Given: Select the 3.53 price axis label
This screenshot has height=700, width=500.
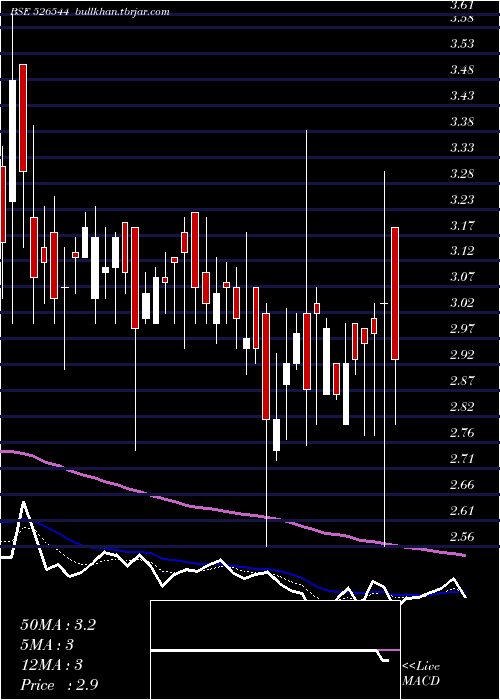Looking at the screenshot, I should [462, 44].
